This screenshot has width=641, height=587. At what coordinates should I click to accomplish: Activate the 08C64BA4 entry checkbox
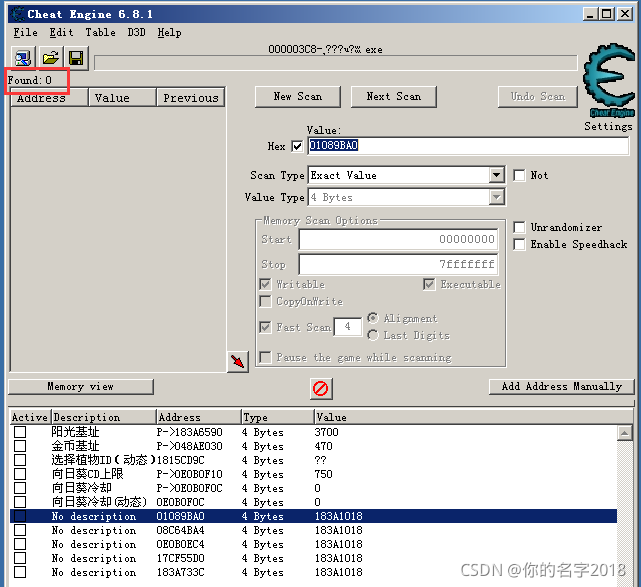click(x=20, y=530)
